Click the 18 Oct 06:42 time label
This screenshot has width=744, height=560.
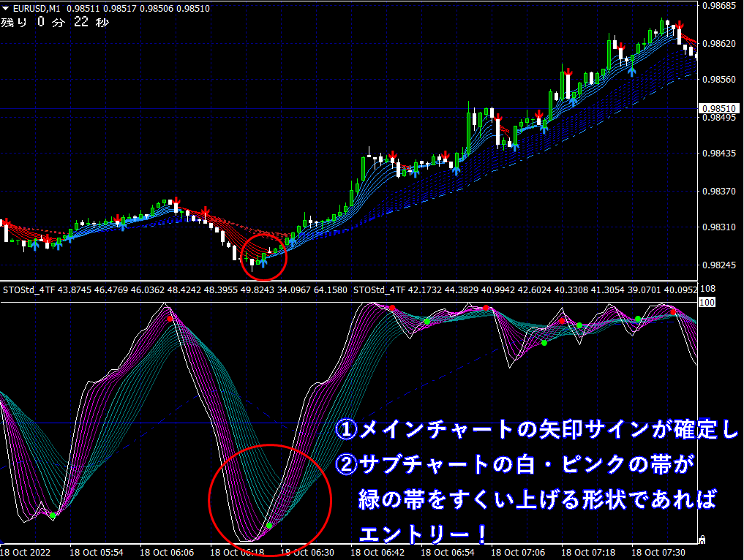click(x=377, y=553)
